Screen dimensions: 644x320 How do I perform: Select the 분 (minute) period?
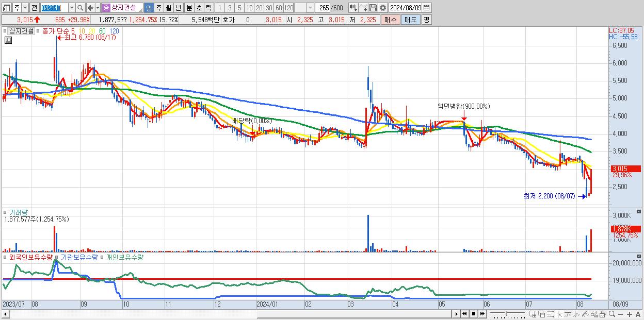(189, 8)
